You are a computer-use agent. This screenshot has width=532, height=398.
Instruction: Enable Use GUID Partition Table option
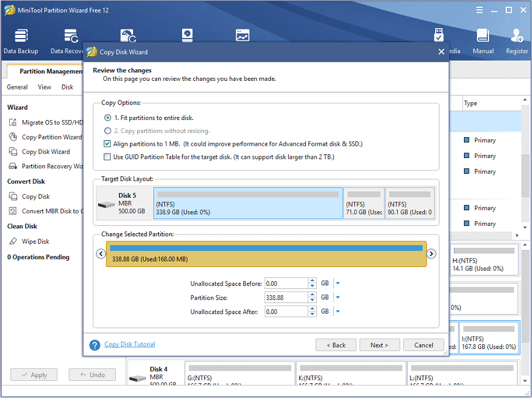108,157
